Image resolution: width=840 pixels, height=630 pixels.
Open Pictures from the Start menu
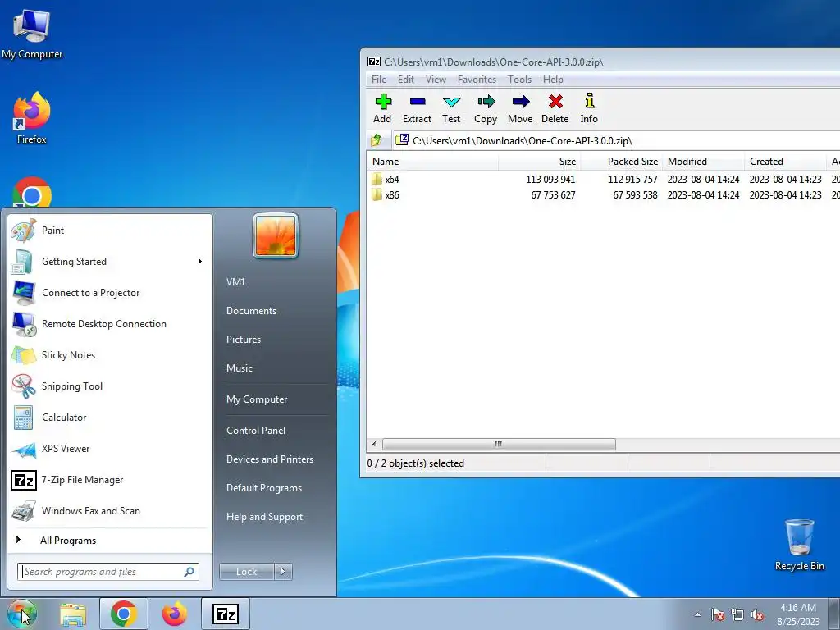coord(244,340)
